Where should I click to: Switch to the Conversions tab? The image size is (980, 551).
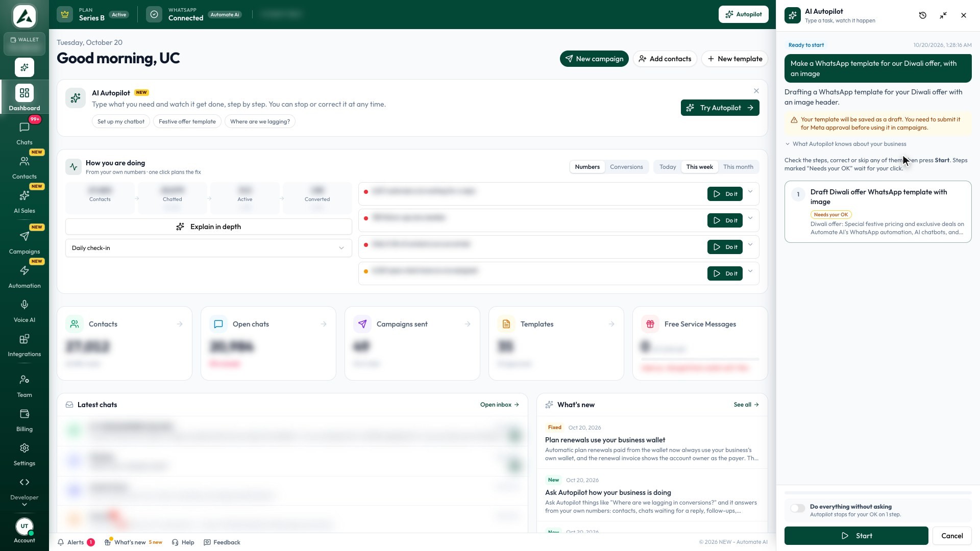(626, 167)
